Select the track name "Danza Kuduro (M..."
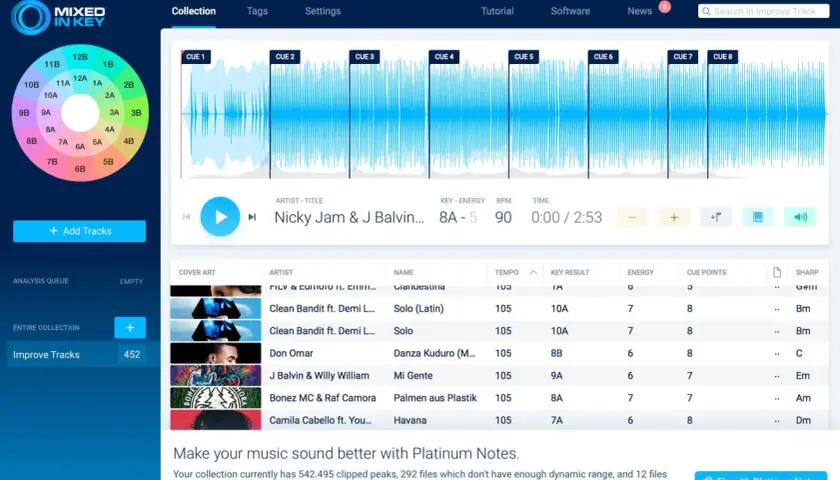 click(434, 353)
